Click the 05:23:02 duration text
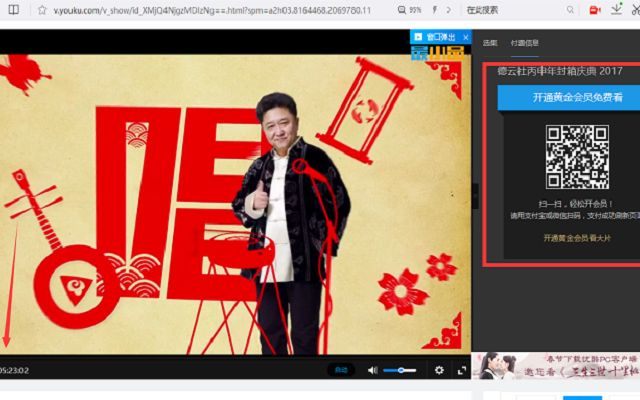 coord(14,371)
